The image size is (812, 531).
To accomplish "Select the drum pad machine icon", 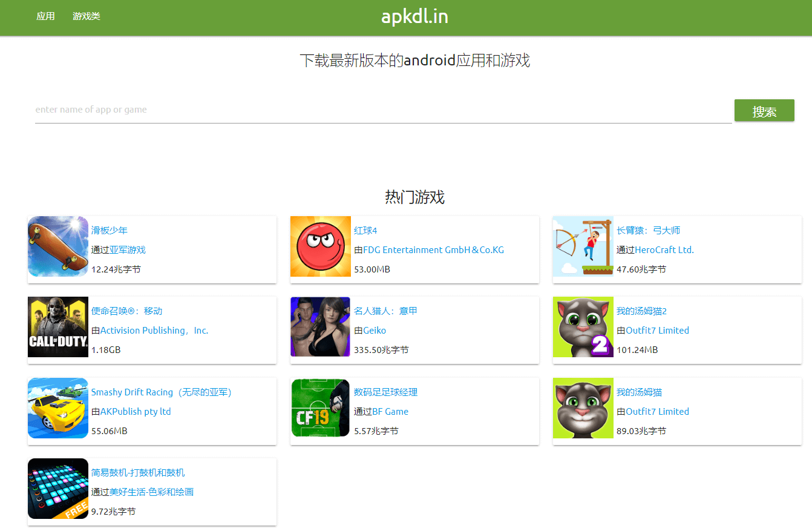I will [58, 489].
